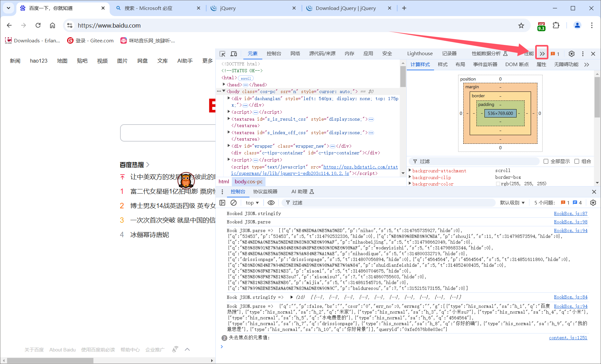The width and height of the screenshot is (601, 364).
Task: Open DevTools customize three-dot menu
Action: 583,54
